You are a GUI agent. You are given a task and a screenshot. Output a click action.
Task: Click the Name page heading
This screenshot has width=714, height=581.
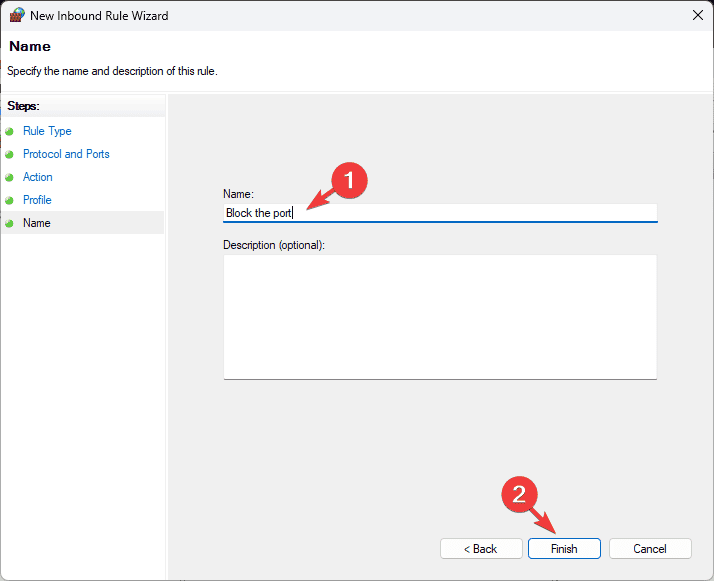click(30, 46)
